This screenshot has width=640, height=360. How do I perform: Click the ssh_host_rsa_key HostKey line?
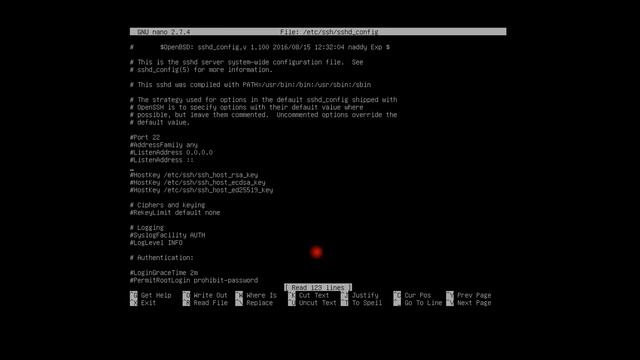[x=194, y=175]
